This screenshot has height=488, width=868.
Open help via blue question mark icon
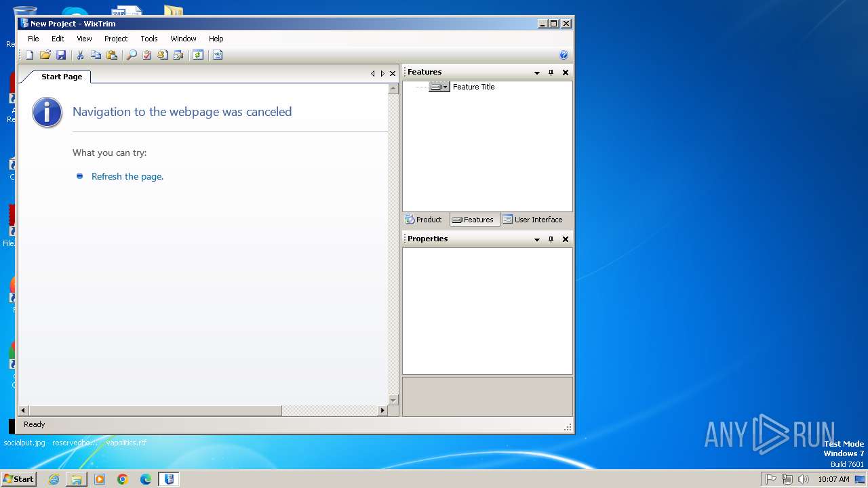coord(564,55)
